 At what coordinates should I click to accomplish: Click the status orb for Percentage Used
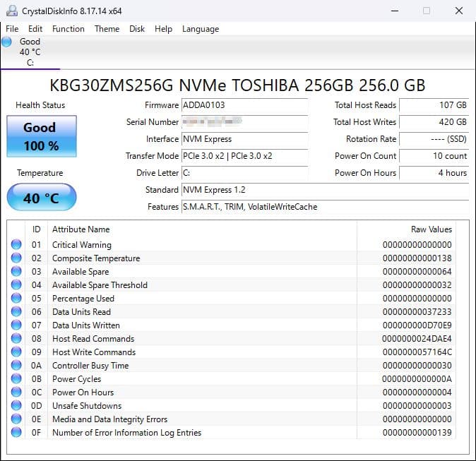point(16,298)
